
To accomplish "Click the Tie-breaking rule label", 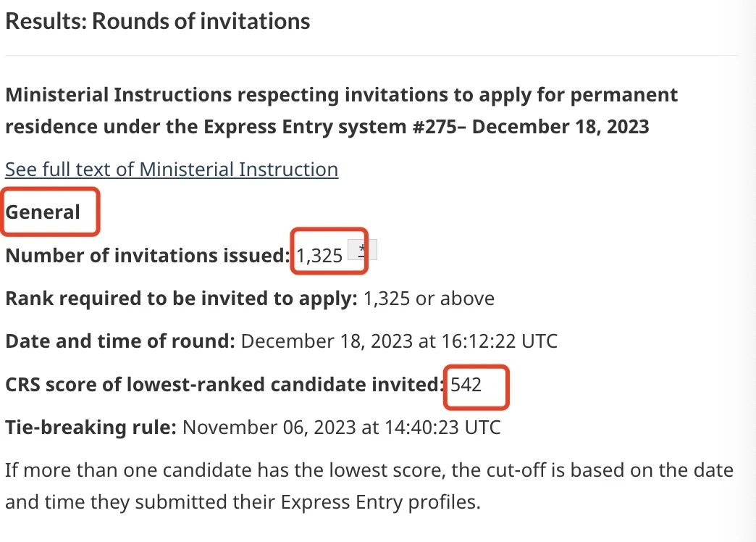I will pos(91,428).
